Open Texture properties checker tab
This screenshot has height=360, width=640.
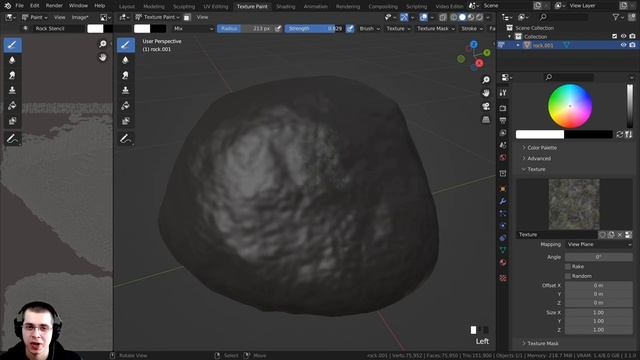(503, 278)
